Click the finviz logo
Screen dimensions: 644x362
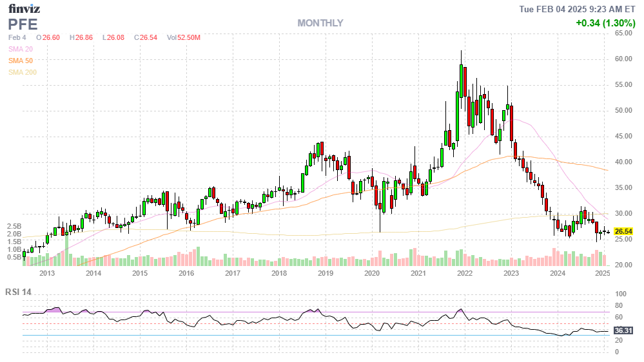pyautogui.click(x=23, y=8)
